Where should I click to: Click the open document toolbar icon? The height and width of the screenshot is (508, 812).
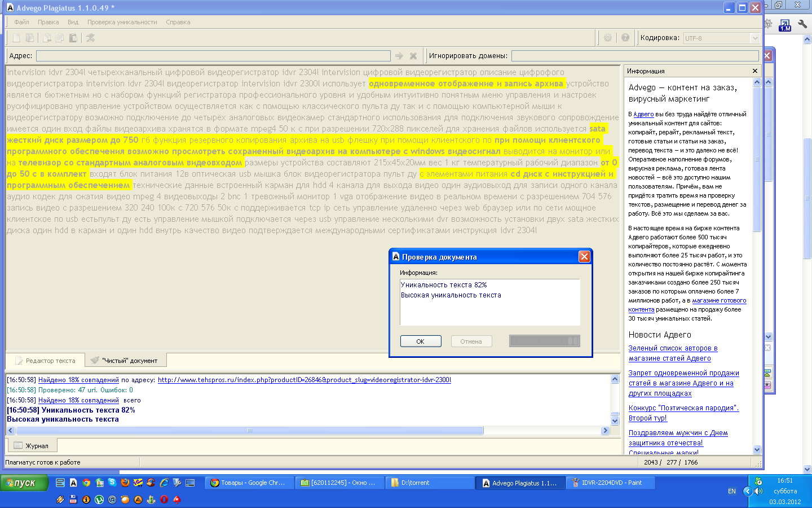30,38
